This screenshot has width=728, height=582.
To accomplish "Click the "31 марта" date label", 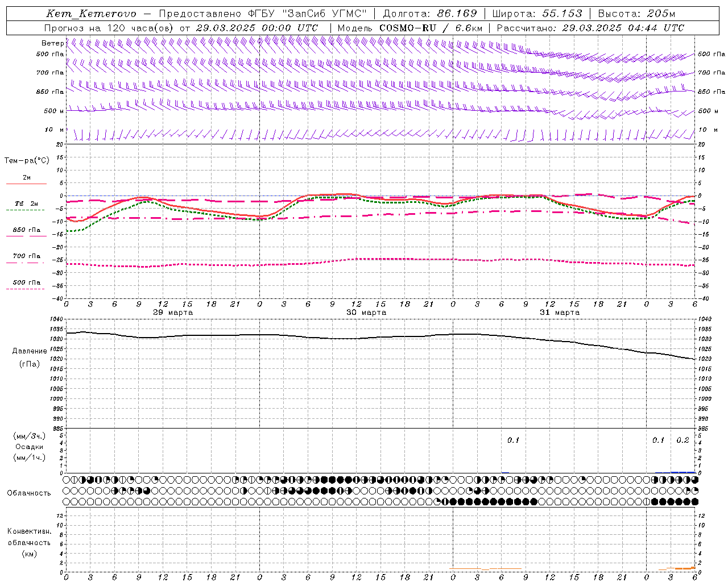I will pos(560,313).
